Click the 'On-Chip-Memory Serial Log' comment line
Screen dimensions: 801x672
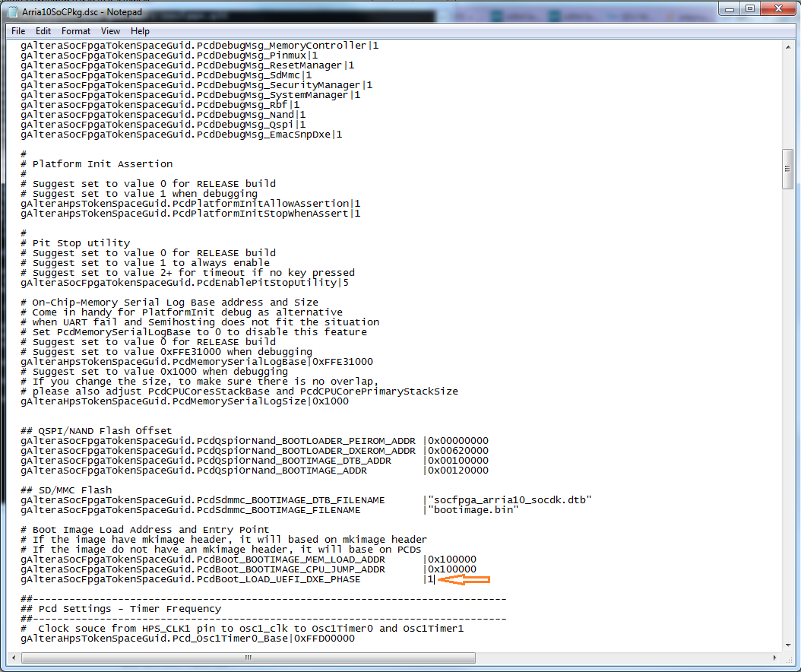169,303
